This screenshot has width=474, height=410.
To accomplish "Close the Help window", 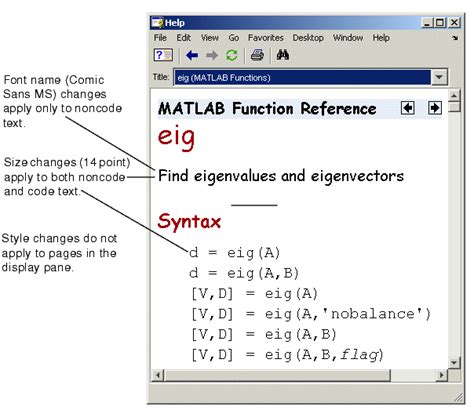I will tap(454, 23).
